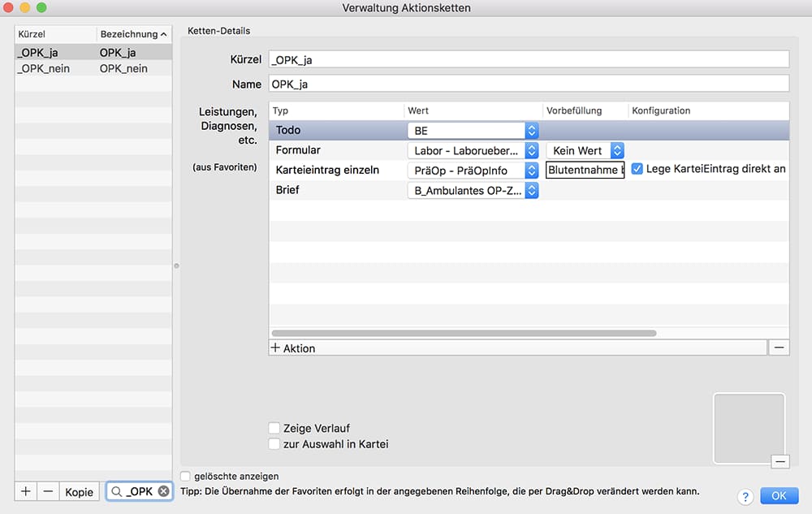
Task: Sort list by Bezeichnung column header
Action: pos(134,34)
